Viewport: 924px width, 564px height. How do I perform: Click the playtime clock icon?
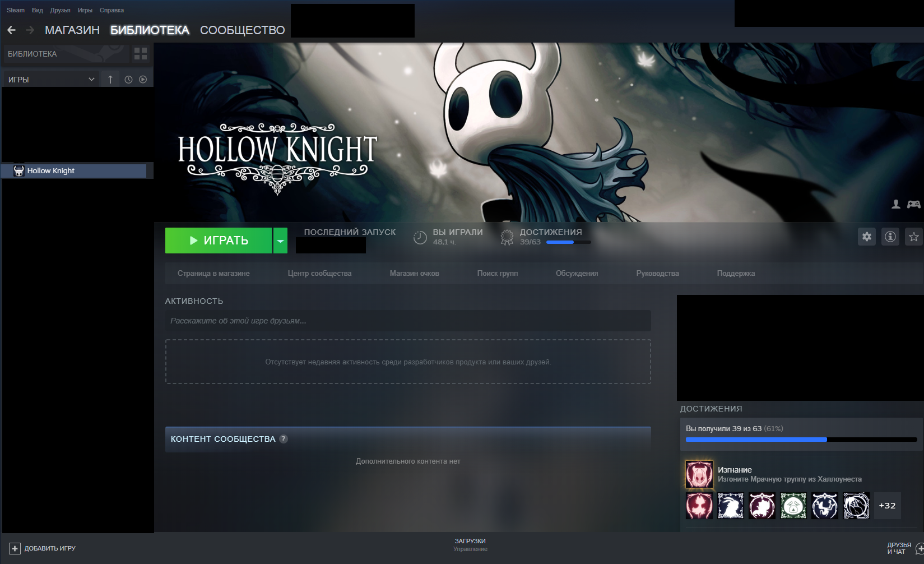[420, 237]
